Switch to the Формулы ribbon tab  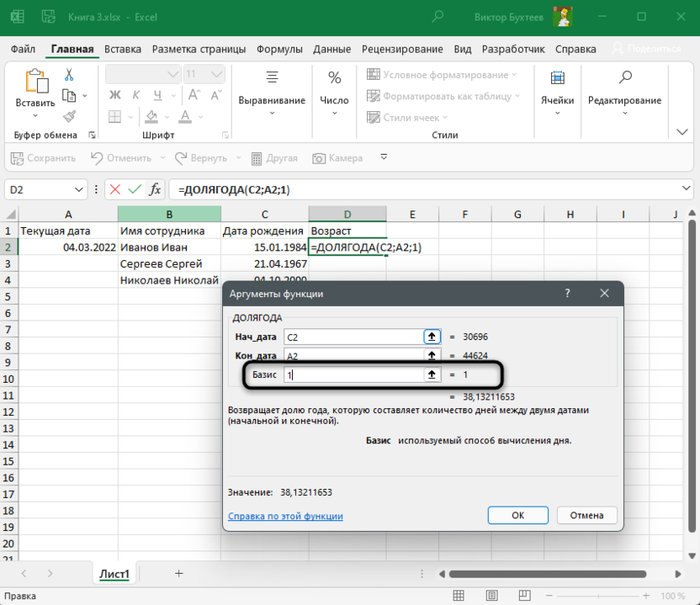point(279,49)
